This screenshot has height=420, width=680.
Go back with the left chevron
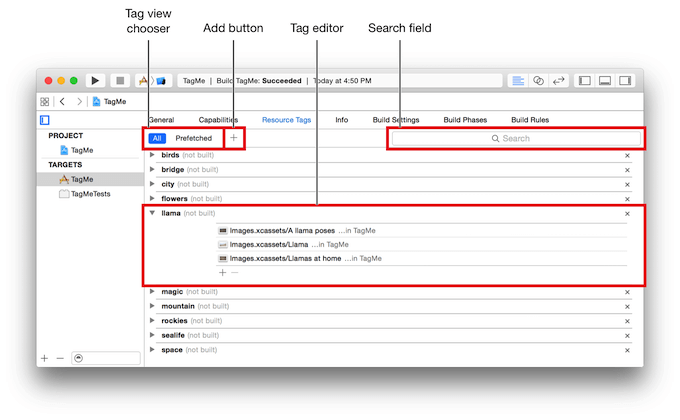pyautogui.click(x=62, y=102)
